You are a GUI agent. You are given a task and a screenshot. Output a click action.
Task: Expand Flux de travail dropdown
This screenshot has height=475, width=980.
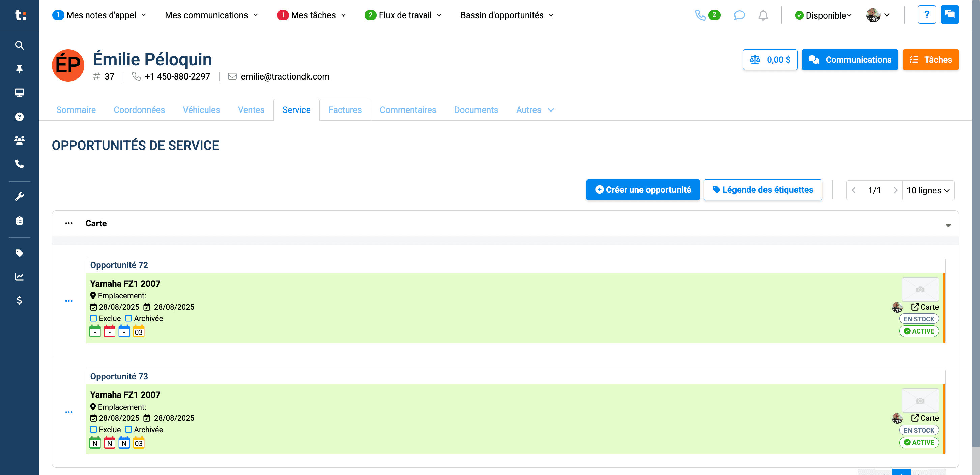(403, 15)
